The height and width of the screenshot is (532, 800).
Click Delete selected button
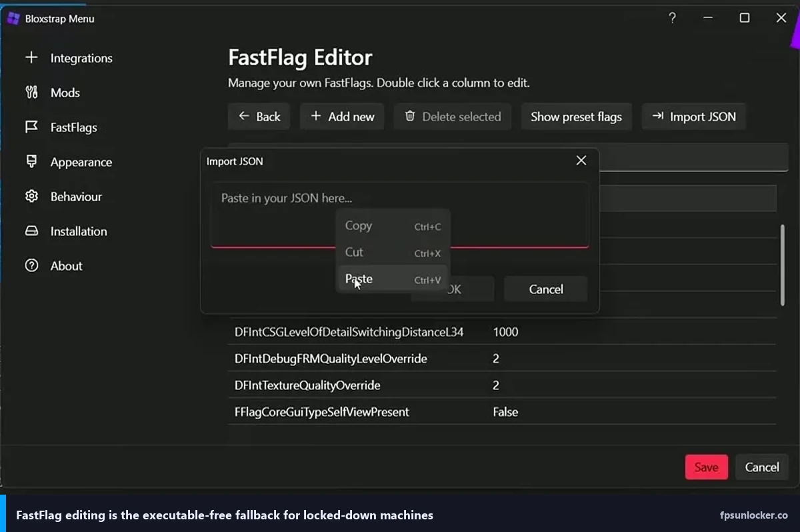tap(453, 117)
